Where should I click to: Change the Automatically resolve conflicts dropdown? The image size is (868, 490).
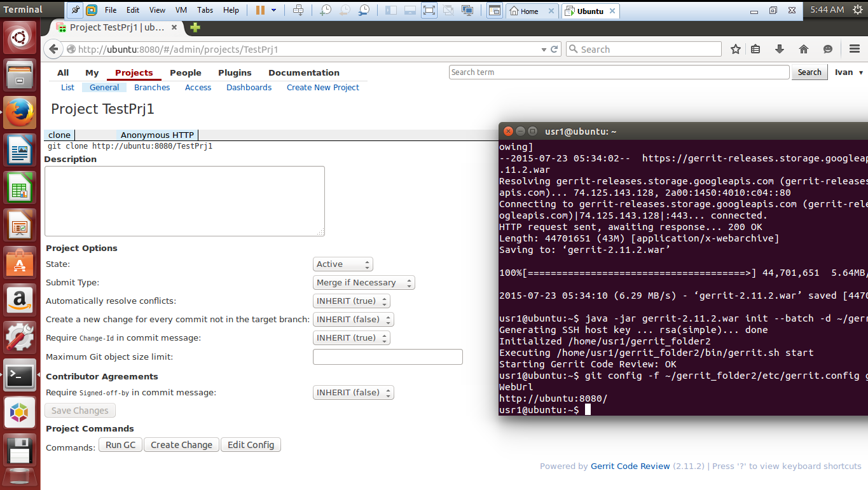(351, 301)
